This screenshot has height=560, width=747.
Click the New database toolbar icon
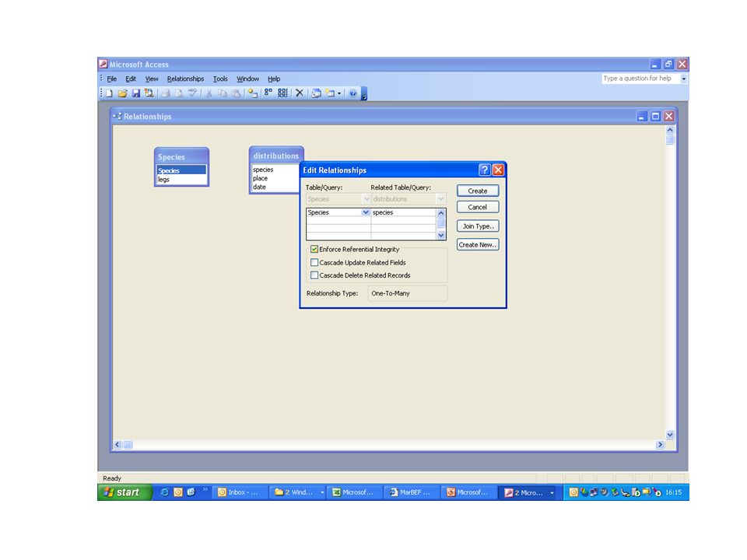tap(109, 93)
